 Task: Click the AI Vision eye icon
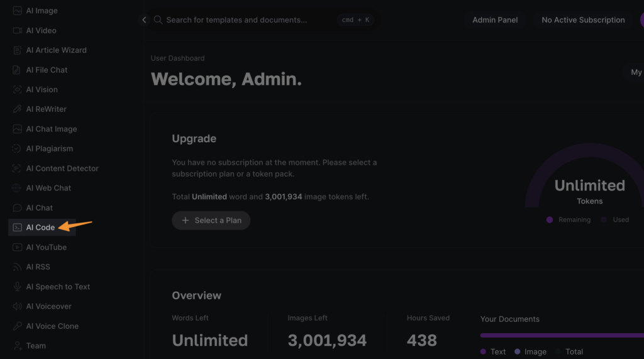click(x=18, y=89)
